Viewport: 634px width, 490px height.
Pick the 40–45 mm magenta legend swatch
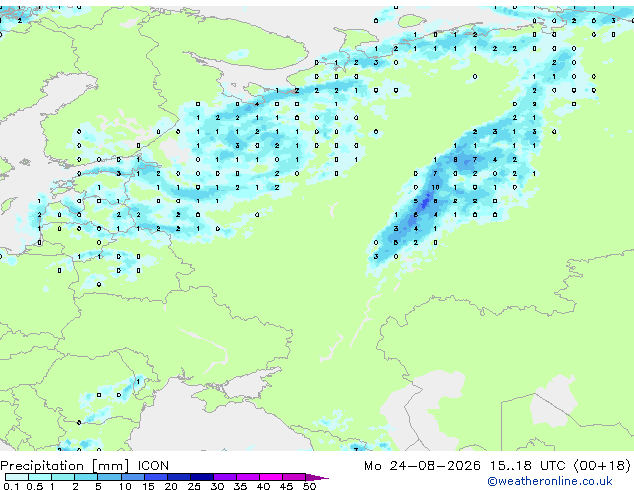tap(271, 477)
